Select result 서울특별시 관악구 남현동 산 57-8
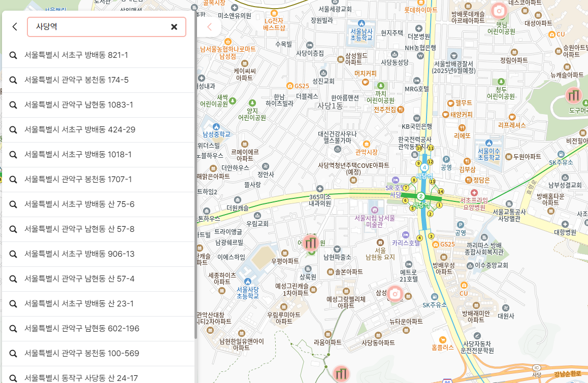The image size is (588, 383). click(x=99, y=229)
